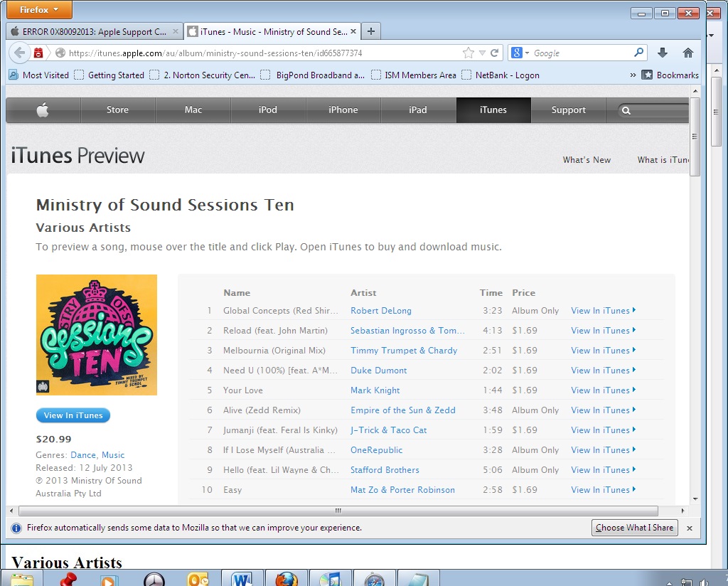Click the red site identity icon

38,53
